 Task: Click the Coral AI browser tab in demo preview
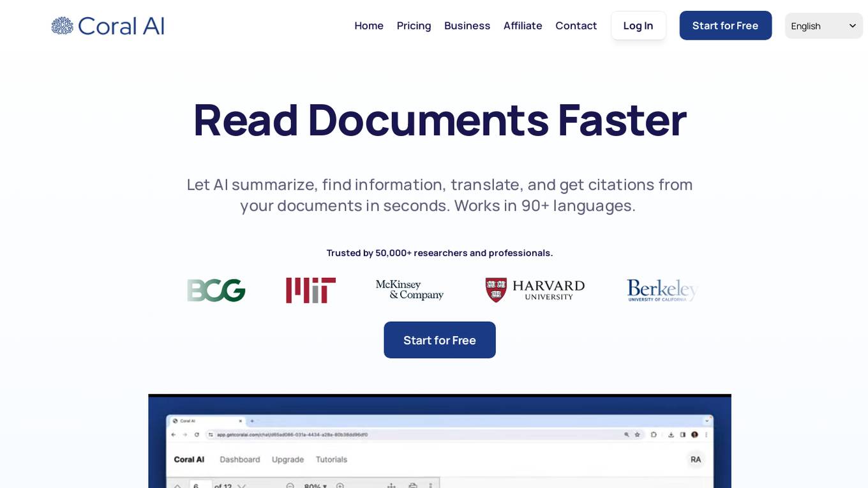click(207, 421)
